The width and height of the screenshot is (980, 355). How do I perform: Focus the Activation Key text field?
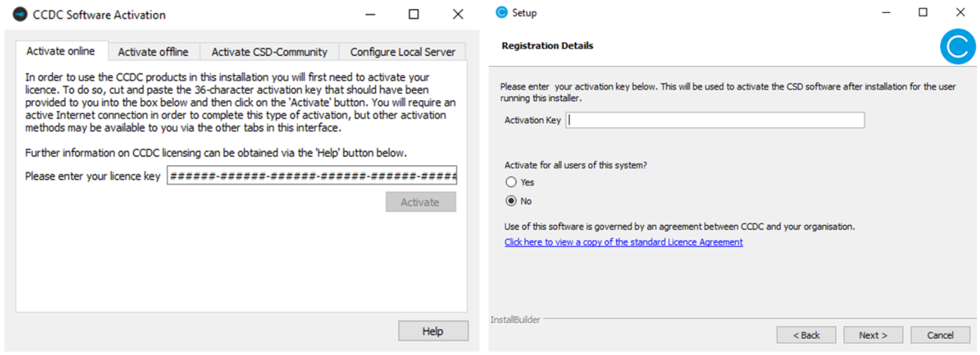point(714,120)
